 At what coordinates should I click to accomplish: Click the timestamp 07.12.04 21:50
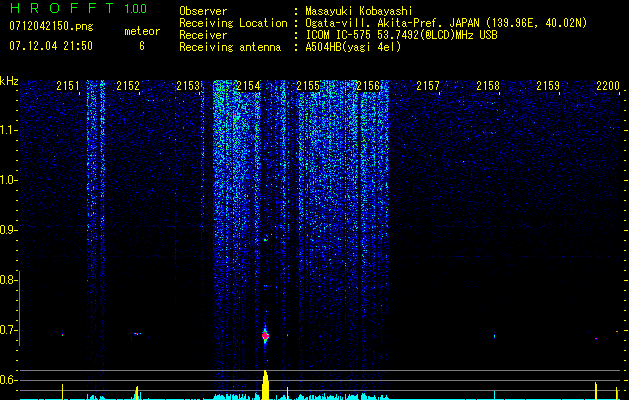(x=51, y=46)
